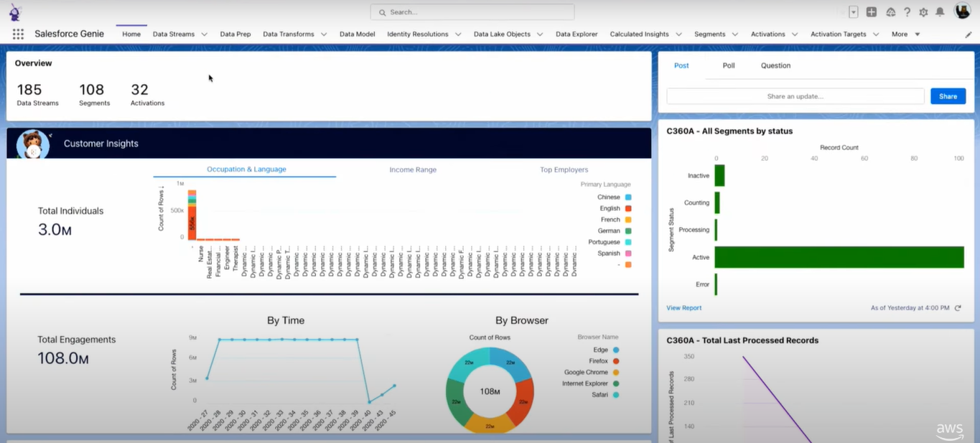Open the View Report link

point(683,308)
